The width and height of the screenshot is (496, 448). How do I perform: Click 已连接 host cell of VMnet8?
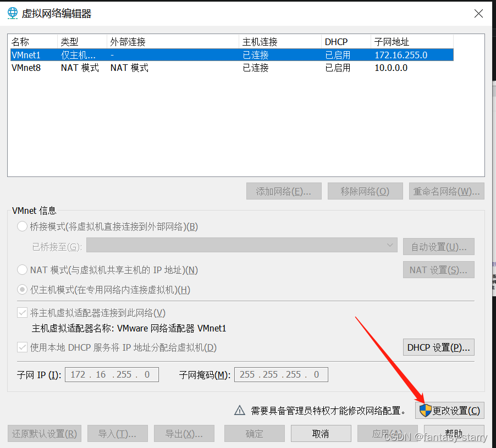coord(256,68)
